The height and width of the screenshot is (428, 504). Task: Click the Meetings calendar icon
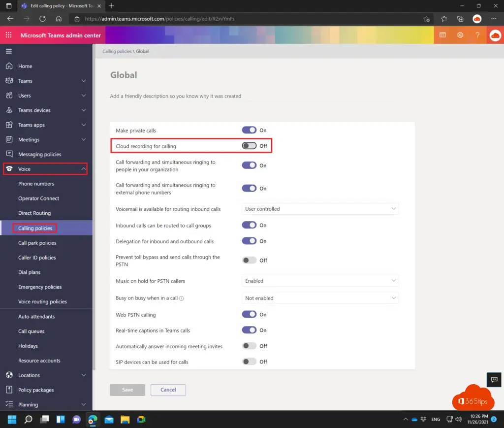pos(9,139)
